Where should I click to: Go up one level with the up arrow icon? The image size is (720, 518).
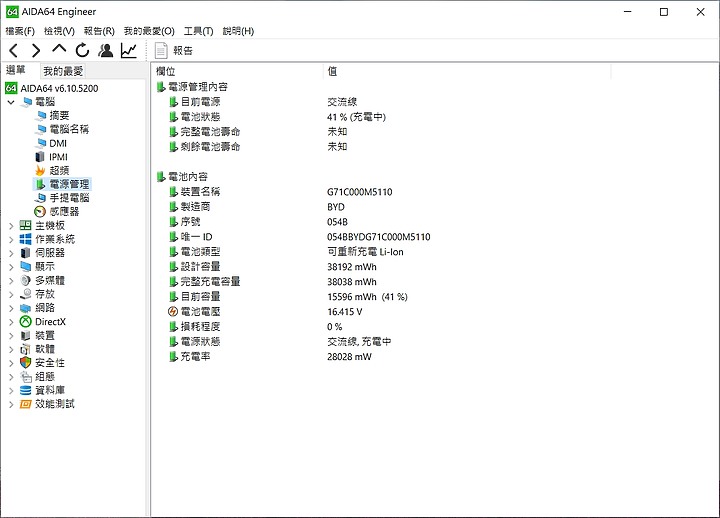(59, 50)
